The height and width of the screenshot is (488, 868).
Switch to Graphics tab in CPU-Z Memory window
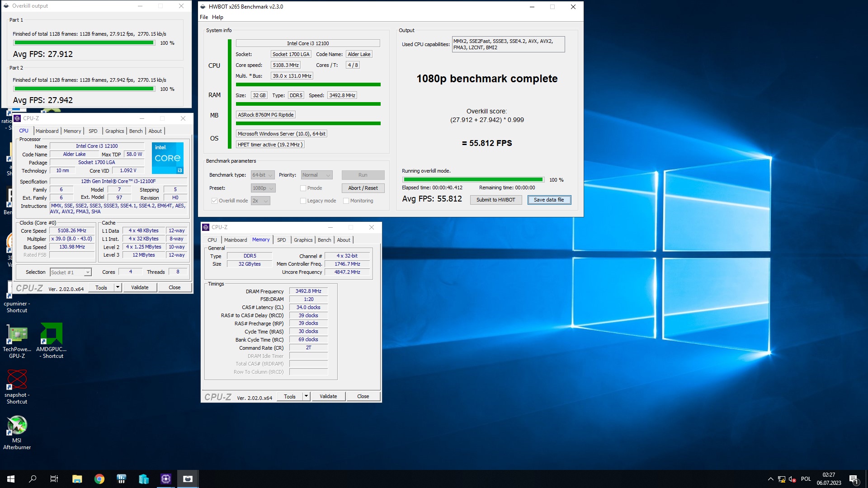click(x=303, y=240)
